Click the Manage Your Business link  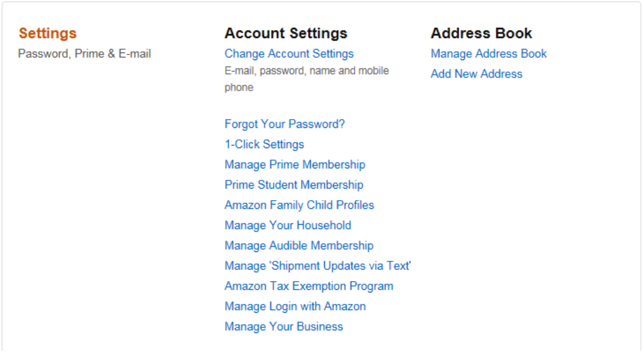(x=284, y=327)
